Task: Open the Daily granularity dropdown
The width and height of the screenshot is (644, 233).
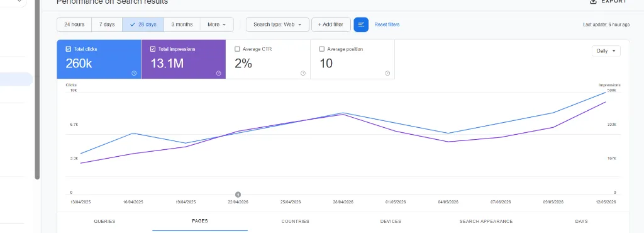Action: pyautogui.click(x=606, y=51)
